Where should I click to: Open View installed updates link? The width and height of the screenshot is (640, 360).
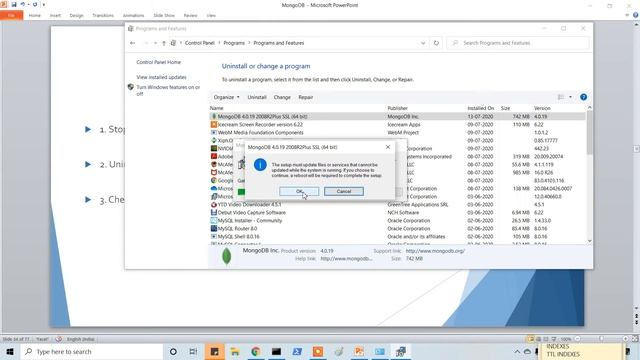point(161,77)
